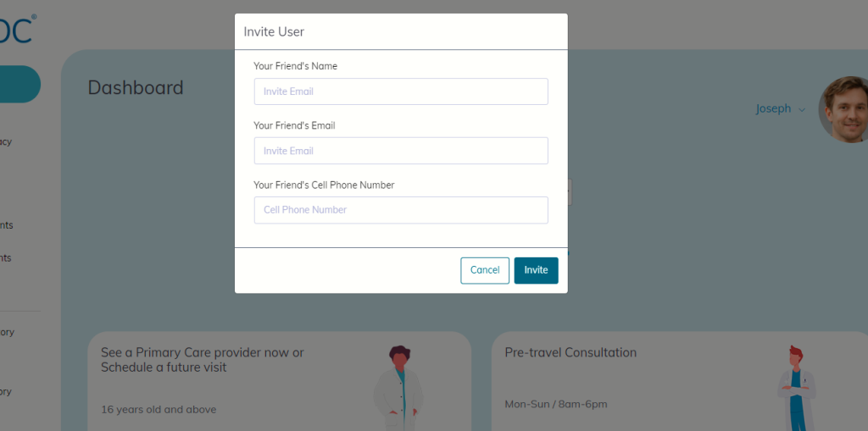This screenshot has height=431, width=868.
Task: Select the Cell Phone Number input field
Action: (x=401, y=210)
